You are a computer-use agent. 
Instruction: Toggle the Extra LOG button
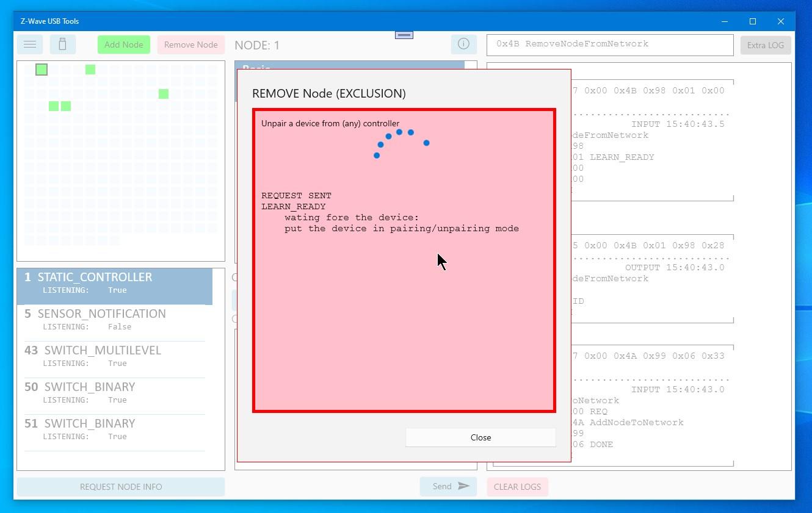[765, 45]
